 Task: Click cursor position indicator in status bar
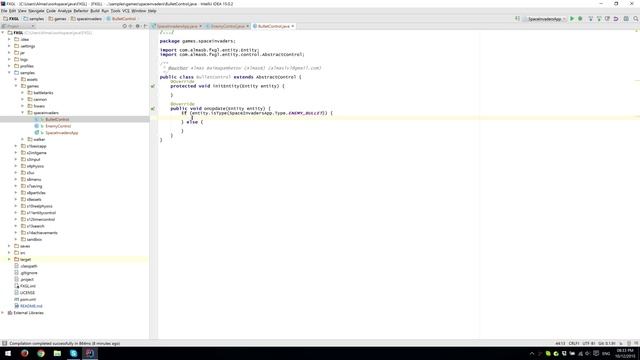pyautogui.click(x=560, y=344)
